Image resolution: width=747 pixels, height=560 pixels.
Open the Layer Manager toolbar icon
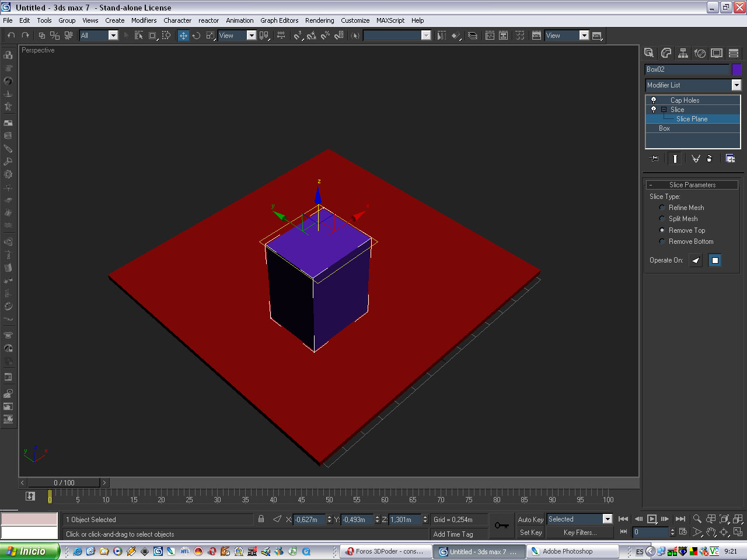(473, 36)
